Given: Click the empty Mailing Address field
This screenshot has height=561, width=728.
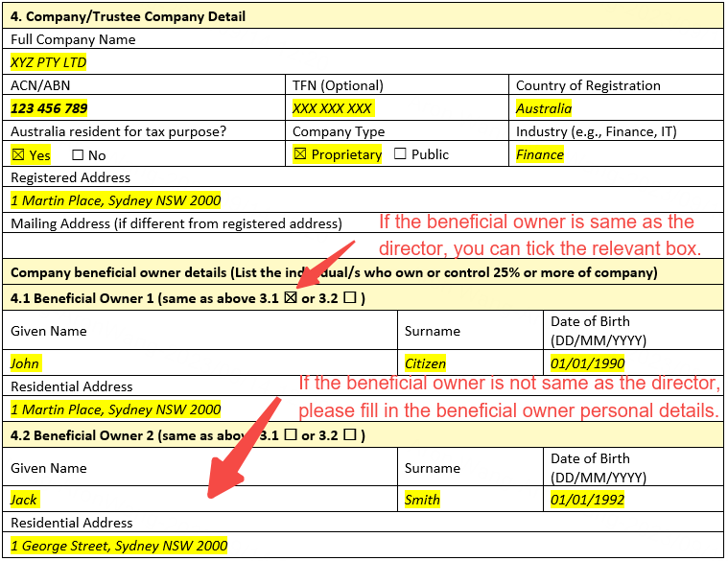Looking at the screenshot, I should click(x=363, y=245).
